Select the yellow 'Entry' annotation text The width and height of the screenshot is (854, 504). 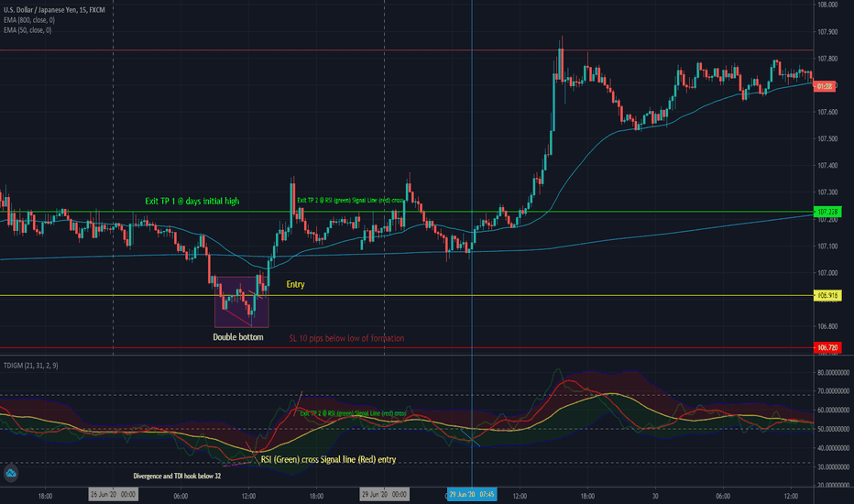click(x=295, y=284)
